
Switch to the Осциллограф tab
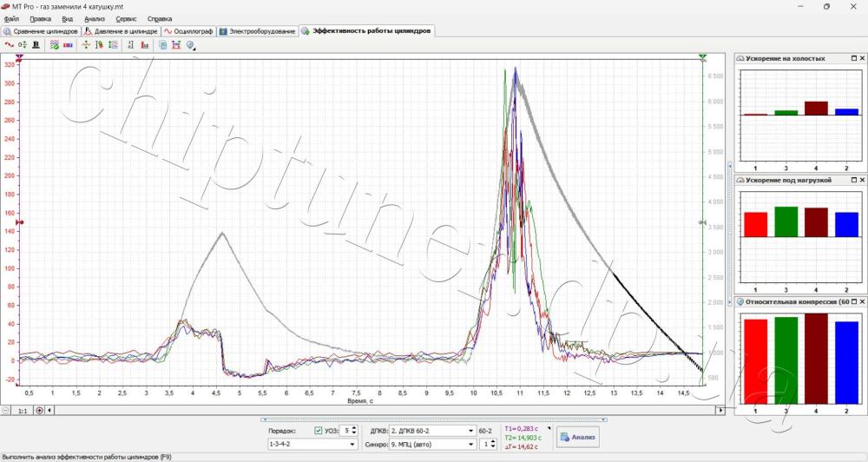point(188,31)
